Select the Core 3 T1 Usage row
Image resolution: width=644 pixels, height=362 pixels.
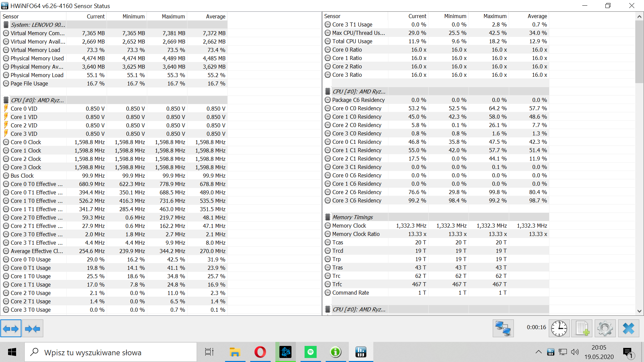point(436,24)
